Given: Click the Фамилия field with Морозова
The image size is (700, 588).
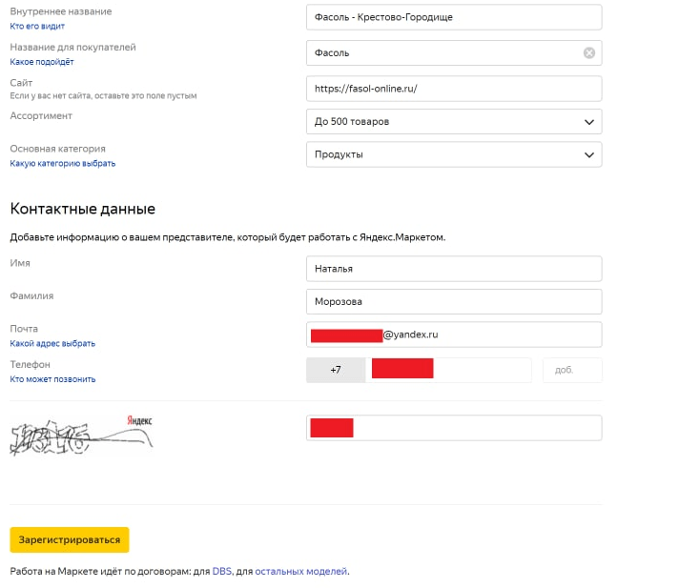Looking at the screenshot, I should tap(453, 302).
